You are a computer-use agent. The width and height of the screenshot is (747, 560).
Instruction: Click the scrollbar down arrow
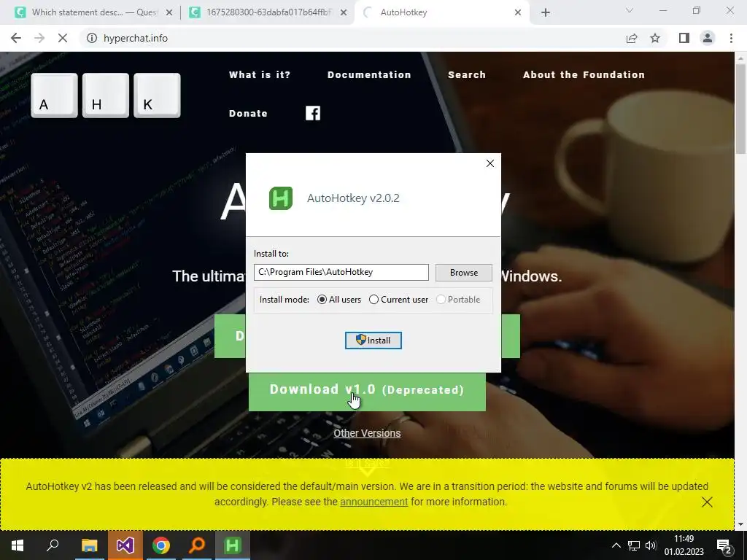pos(740,524)
